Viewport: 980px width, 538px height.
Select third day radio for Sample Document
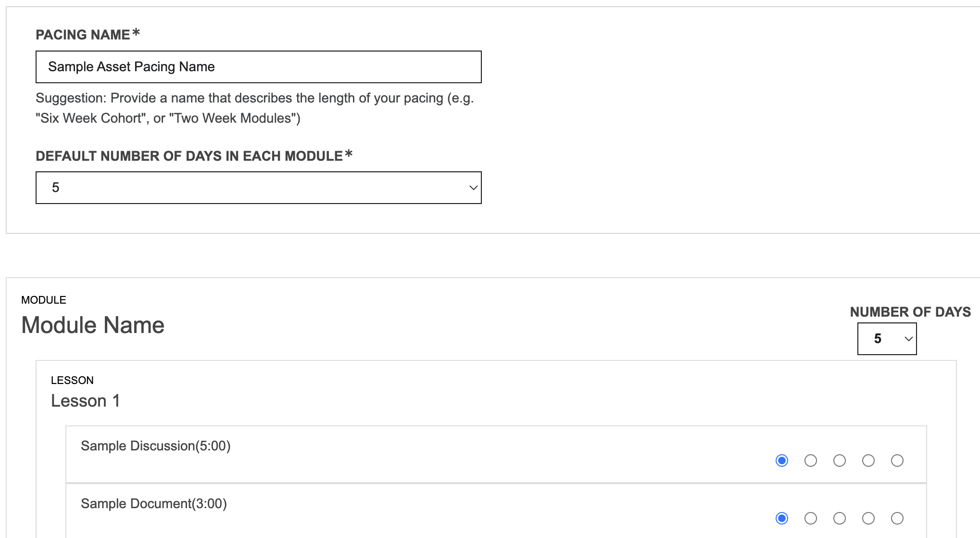(840, 518)
